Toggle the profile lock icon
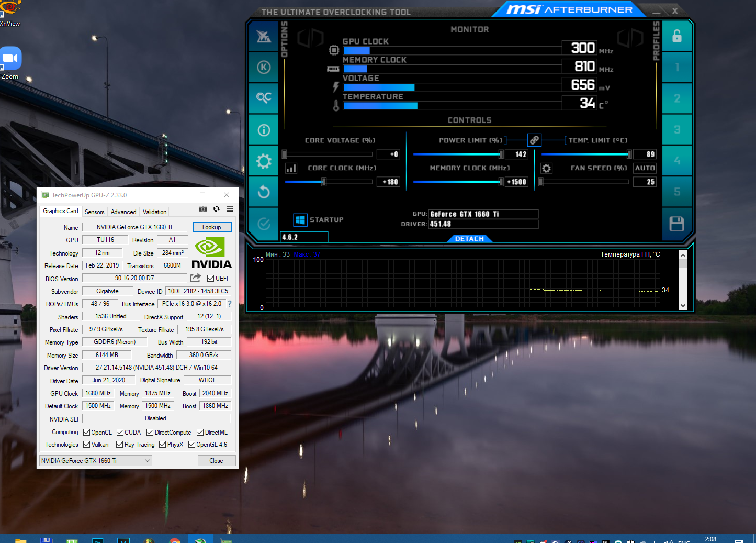 tap(676, 36)
